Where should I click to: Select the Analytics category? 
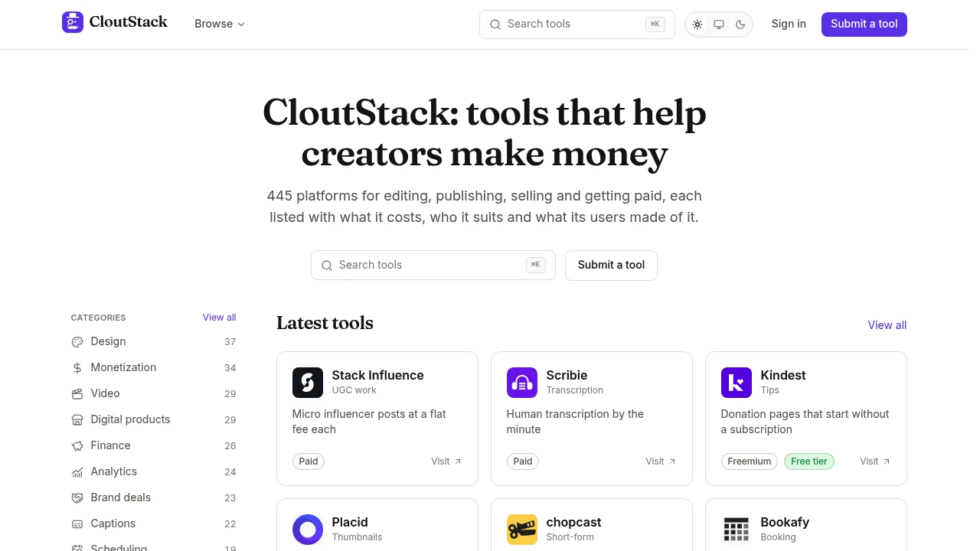[x=153, y=471]
